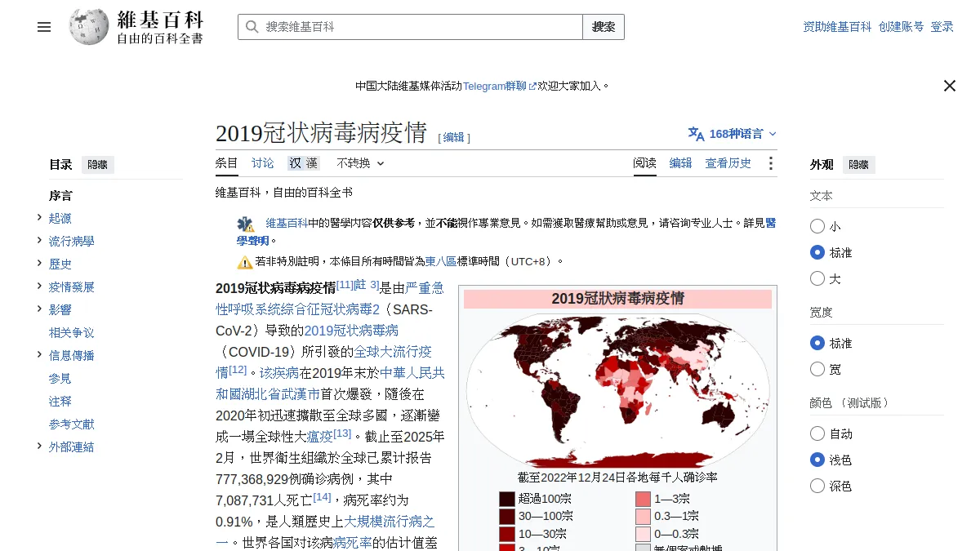Click citation reference [14]
This screenshot has height=551, width=980.
(x=322, y=496)
